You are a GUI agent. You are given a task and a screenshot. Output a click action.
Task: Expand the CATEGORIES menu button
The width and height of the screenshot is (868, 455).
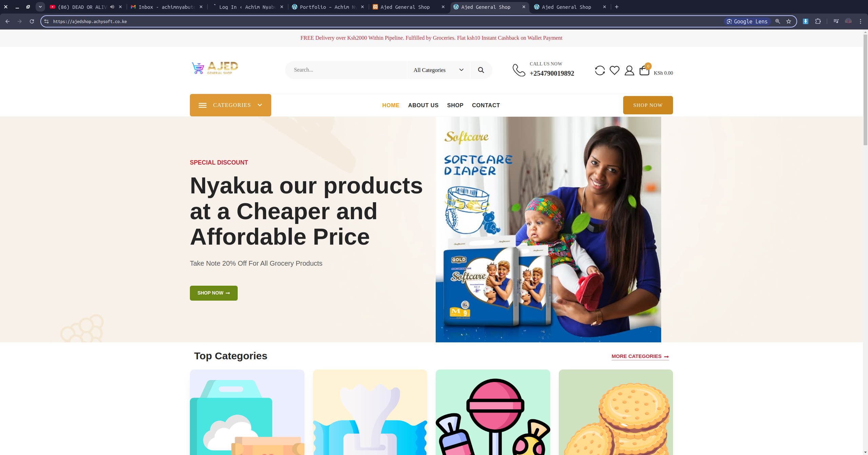tap(231, 105)
